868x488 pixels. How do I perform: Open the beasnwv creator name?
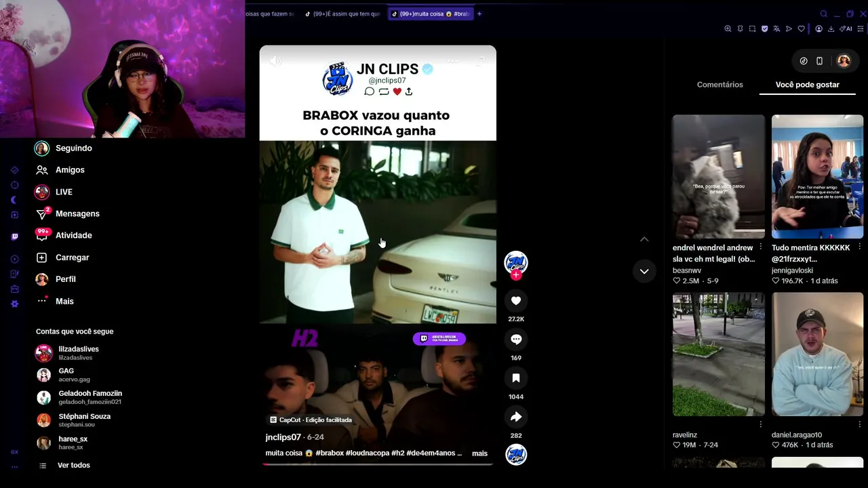tap(687, 270)
